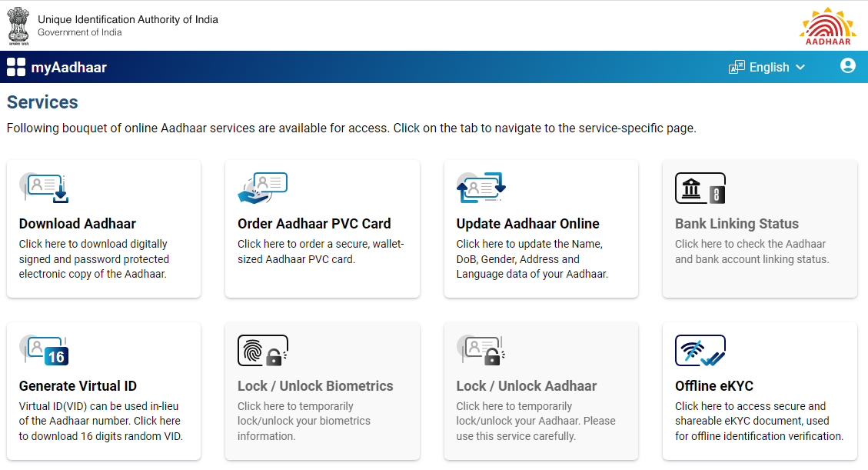This screenshot has width=868, height=470.
Task: Click the myAadhaar header title
Action: coord(68,68)
